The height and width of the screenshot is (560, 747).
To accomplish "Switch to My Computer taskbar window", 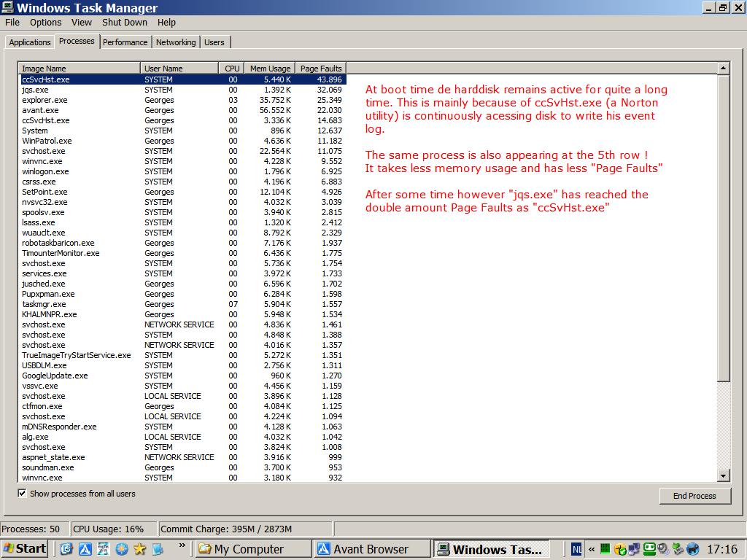I will tap(253, 549).
